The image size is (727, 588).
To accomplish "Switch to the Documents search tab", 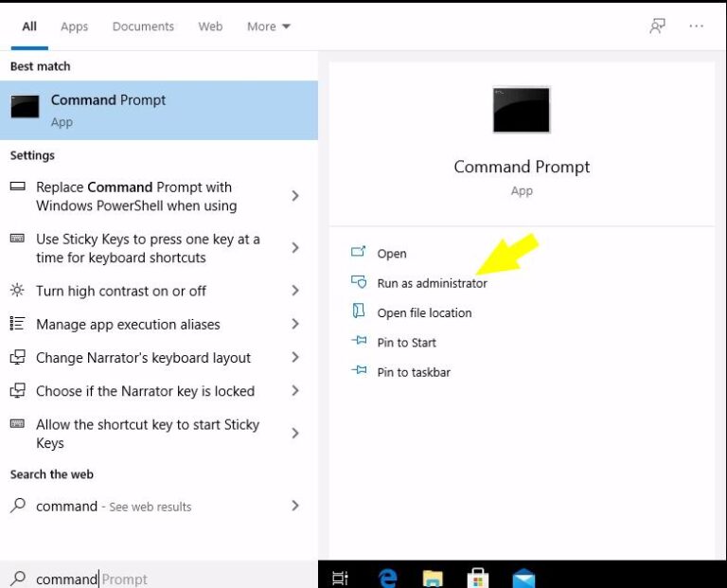I will point(143,27).
